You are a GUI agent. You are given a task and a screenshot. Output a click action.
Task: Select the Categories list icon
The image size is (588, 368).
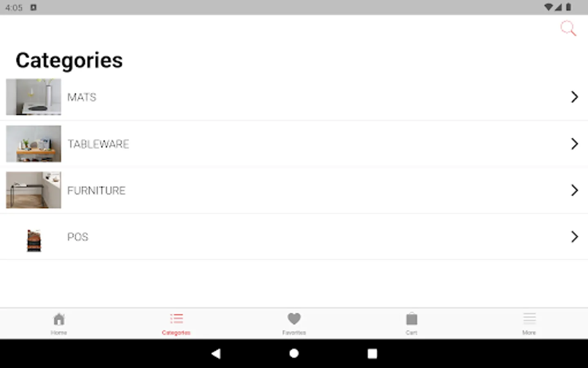(x=176, y=319)
